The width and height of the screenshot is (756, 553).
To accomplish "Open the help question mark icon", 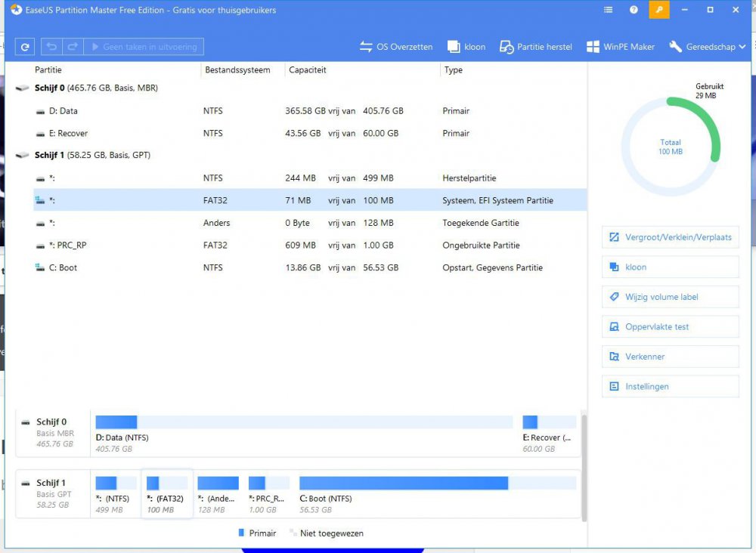I will click(634, 11).
